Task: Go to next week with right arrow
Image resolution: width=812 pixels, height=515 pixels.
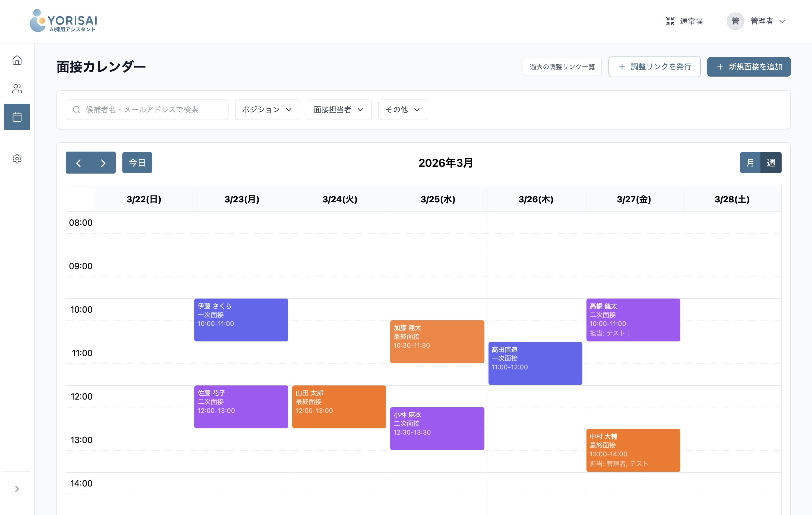Action: [103, 163]
